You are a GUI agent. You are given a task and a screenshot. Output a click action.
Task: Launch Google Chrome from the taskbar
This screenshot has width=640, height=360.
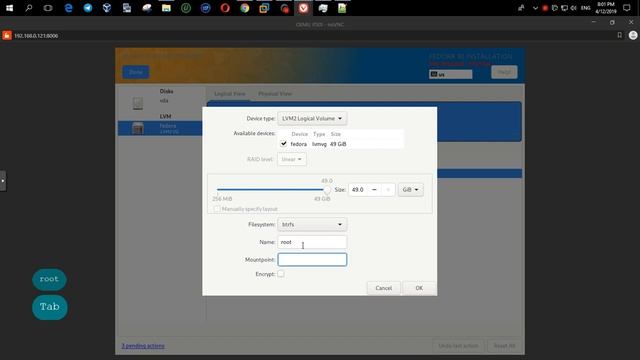coord(244,8)
